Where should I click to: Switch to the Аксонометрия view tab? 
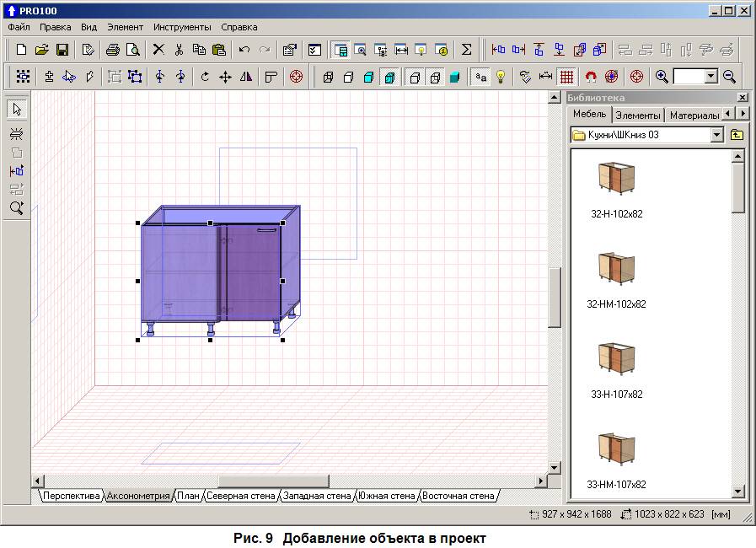coord(138,496)
